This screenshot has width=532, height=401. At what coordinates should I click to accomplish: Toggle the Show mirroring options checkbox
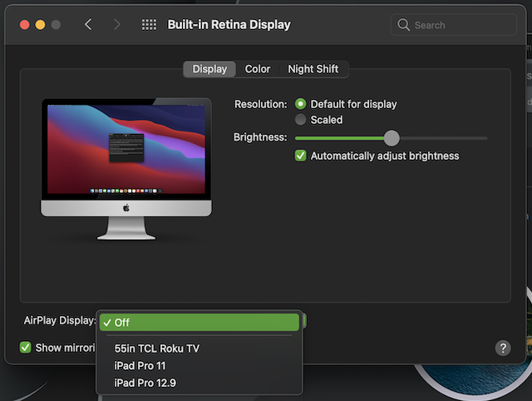(26, 348)
